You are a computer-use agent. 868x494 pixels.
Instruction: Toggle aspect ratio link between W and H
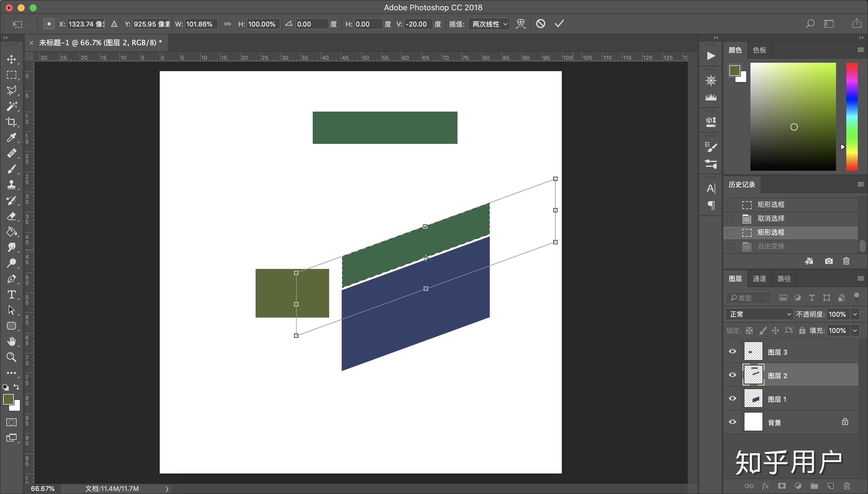(x=227, y=24)
